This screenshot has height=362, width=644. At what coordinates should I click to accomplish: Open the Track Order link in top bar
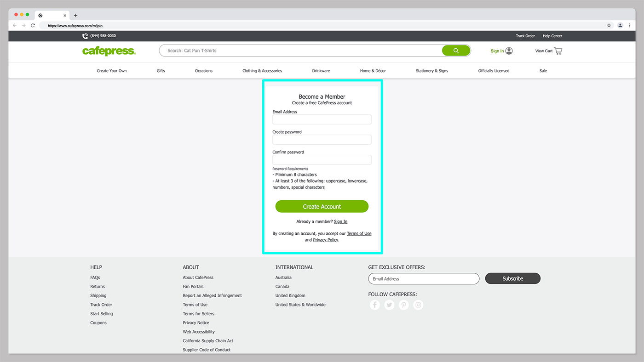coord(525,36)
